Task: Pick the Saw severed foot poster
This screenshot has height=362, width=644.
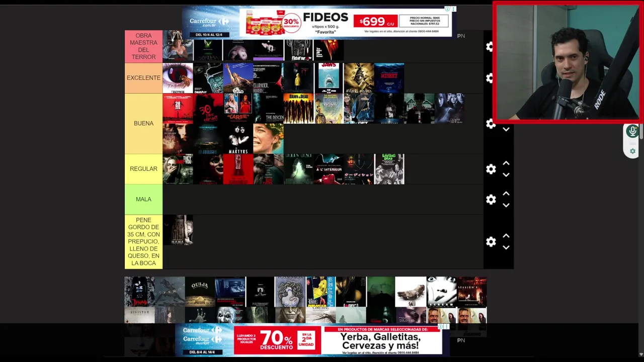Action: click(x=411, y=292)
